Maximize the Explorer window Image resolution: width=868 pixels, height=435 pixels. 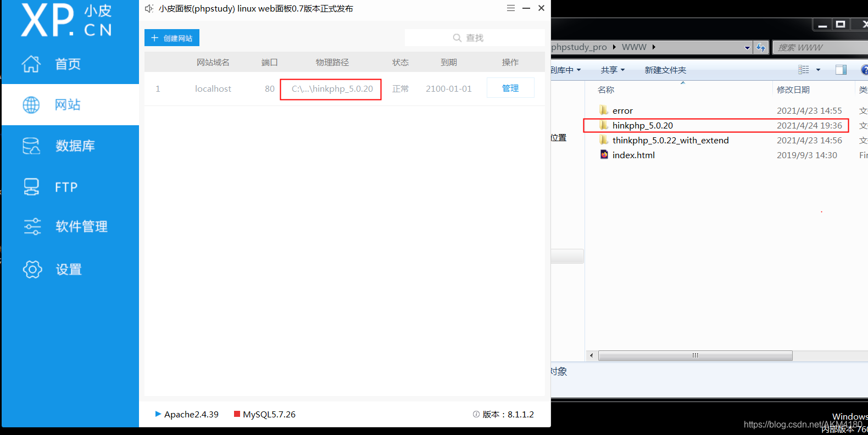841,24
